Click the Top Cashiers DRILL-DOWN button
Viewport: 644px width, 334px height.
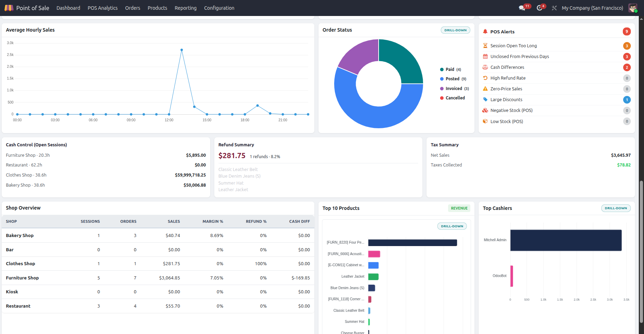coord(616,208)
